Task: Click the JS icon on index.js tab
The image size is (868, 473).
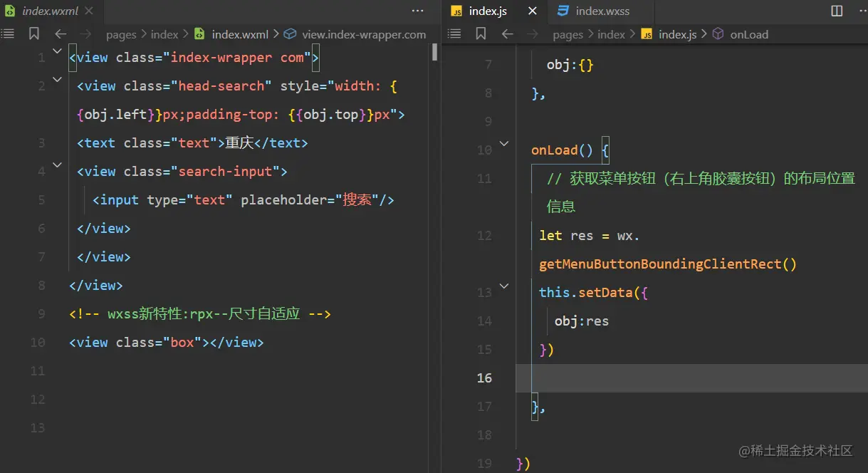Action: click(x=457, y=11)
